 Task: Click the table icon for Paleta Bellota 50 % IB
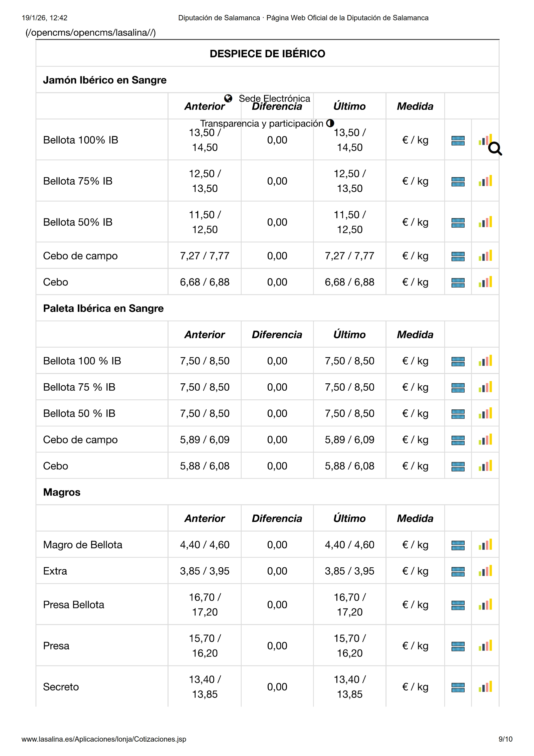point(458,414)
